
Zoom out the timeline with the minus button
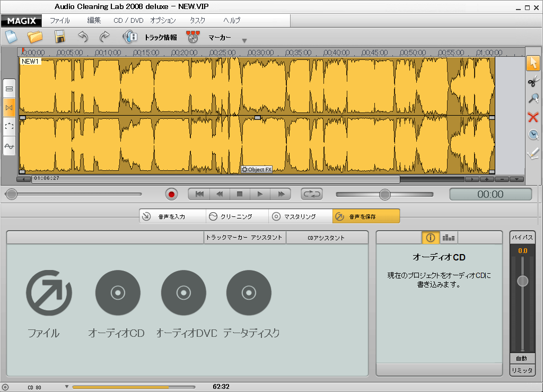pos(502,179)
